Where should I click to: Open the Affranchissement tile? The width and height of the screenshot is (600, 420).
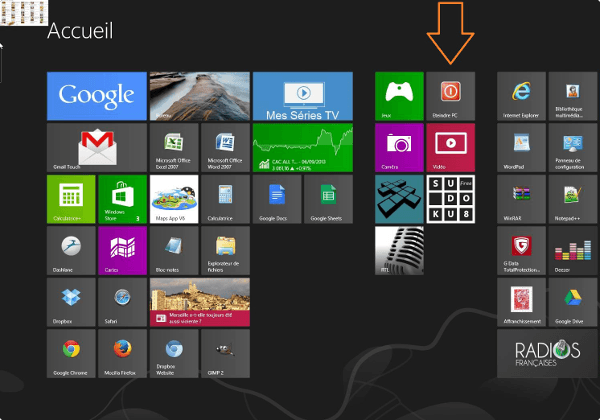(521, 302)
